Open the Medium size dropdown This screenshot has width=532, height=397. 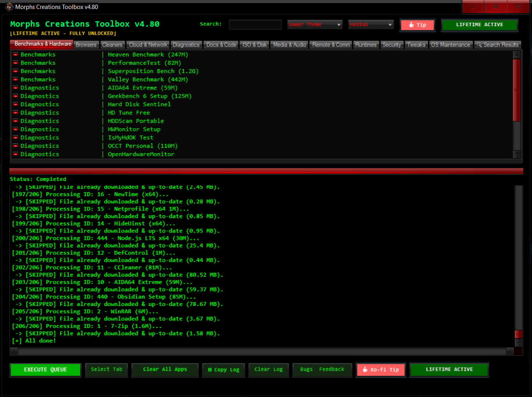tap(371, 25)
